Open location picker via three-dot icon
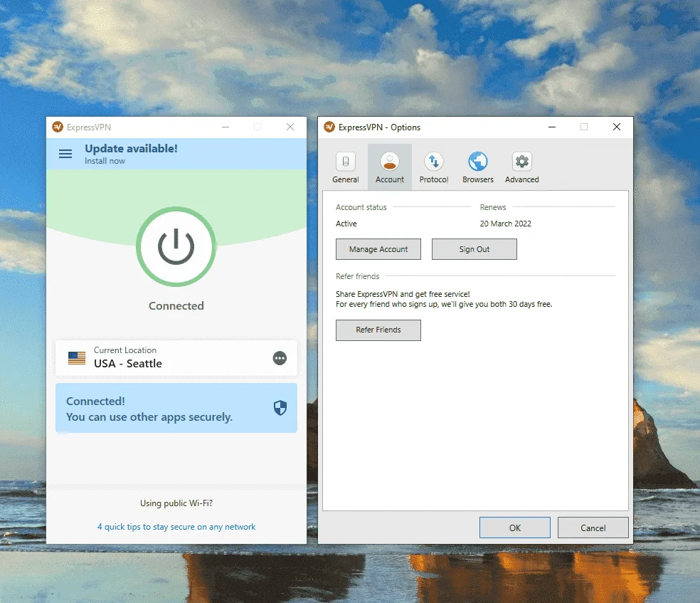The height and width of the screenshot is (603, 700). [280, 358]
